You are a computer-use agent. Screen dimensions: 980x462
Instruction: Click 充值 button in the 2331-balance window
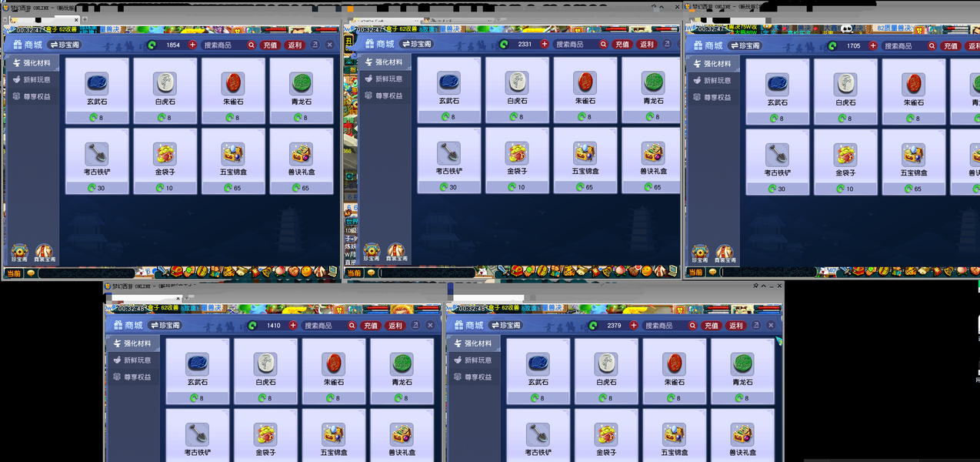622,45
